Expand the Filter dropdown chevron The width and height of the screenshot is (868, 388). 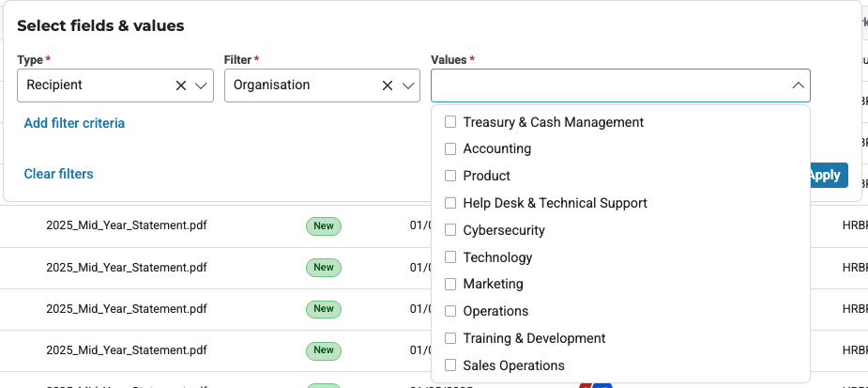[408, 85]
